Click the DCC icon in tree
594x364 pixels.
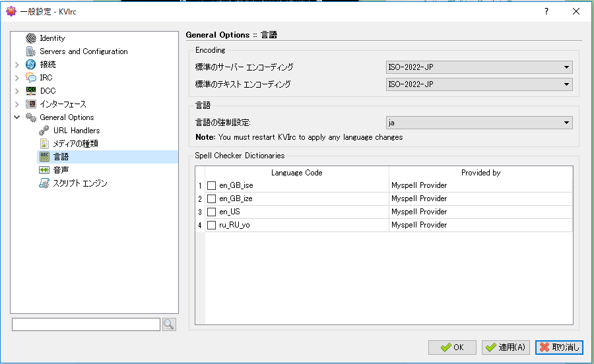click(x=30, y=91)
